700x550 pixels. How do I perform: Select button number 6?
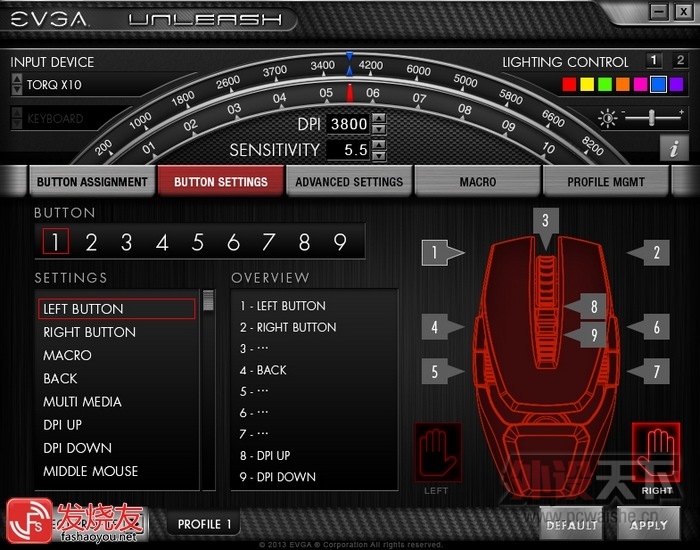coord(233,242)
